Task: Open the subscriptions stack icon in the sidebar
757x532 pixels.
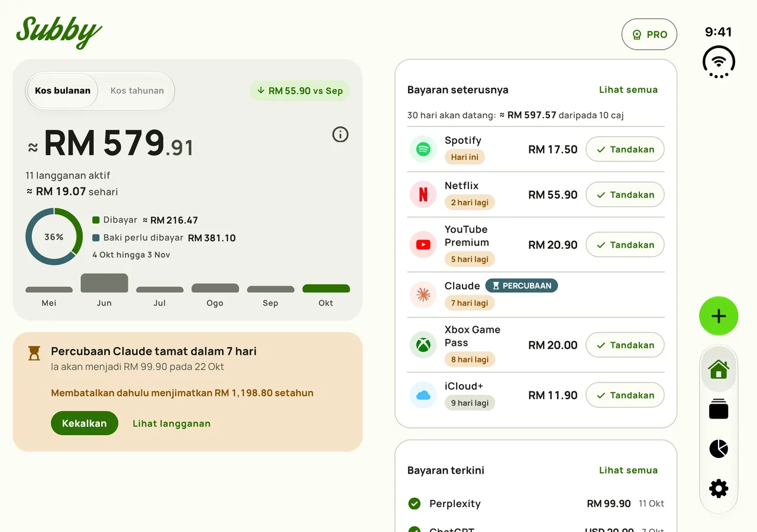Action: pyautogui.click(x=719, y=409)
